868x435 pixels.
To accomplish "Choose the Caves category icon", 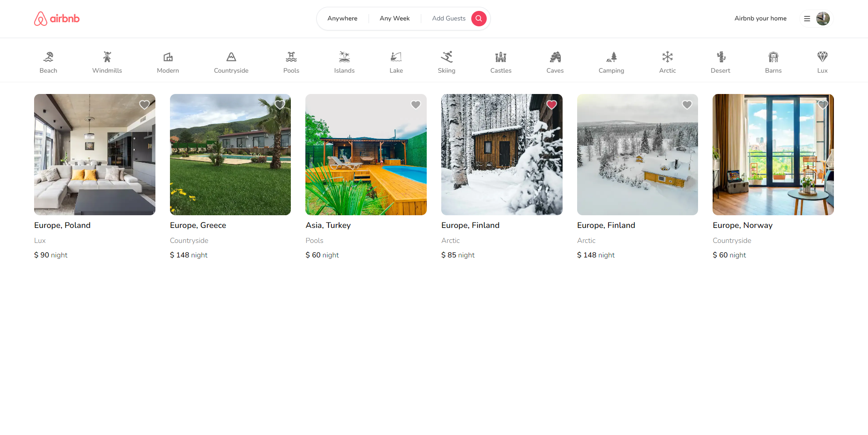I will (555, 57).
